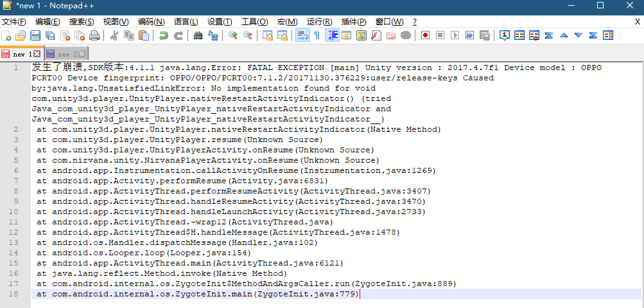Screen dimensions: 644x308
Task: Open the 运行(R) menu
Action: click(x=320, y=22)
